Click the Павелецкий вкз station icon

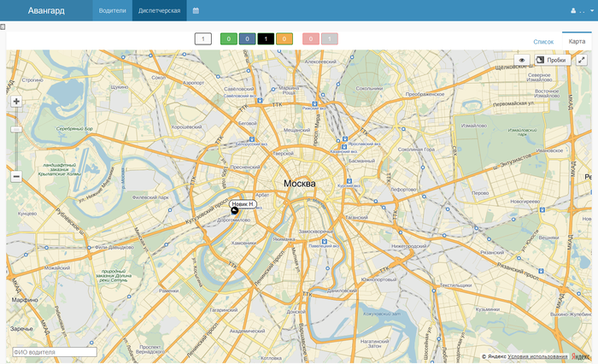pos(324,242)
